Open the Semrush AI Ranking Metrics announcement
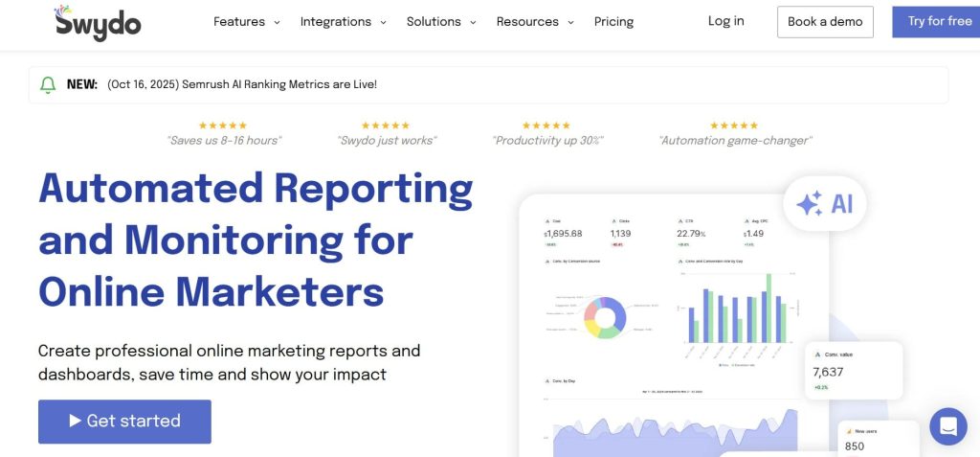 [x=242, y=84]
